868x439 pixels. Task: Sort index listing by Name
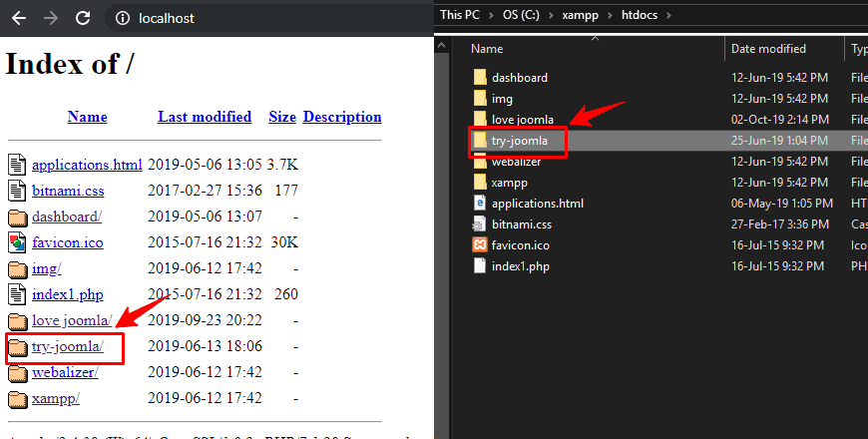click(x=88, y=117)
